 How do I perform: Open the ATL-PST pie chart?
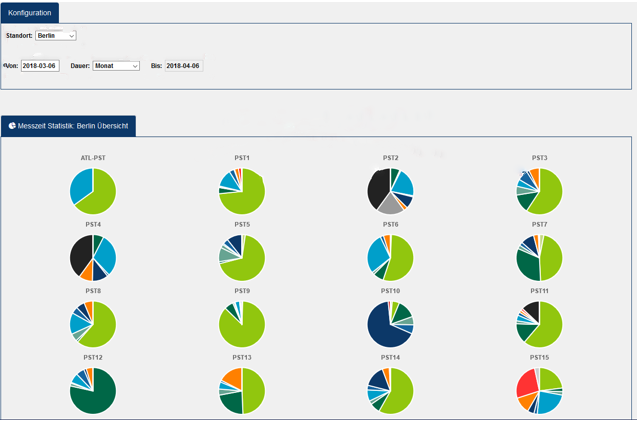click(x=93, y=191)
